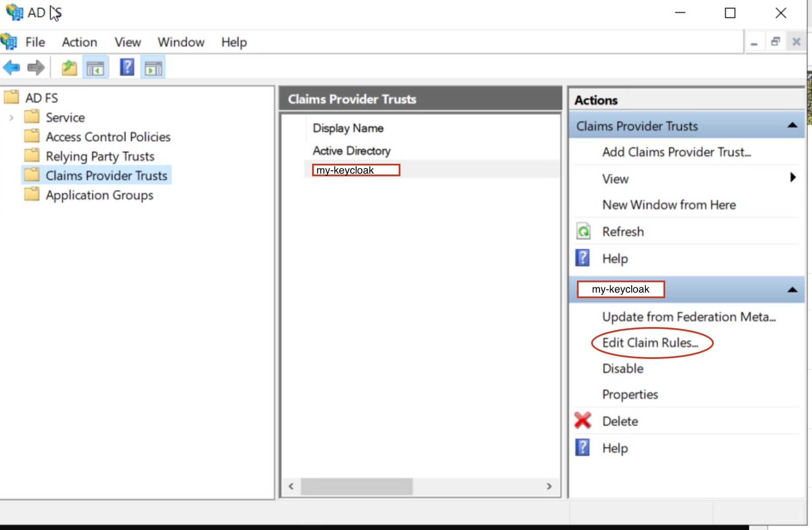The height and width of the screenshot is (530, 812).
Task: Click the scrollbar left arrow
Action: [x=291, y=486]
